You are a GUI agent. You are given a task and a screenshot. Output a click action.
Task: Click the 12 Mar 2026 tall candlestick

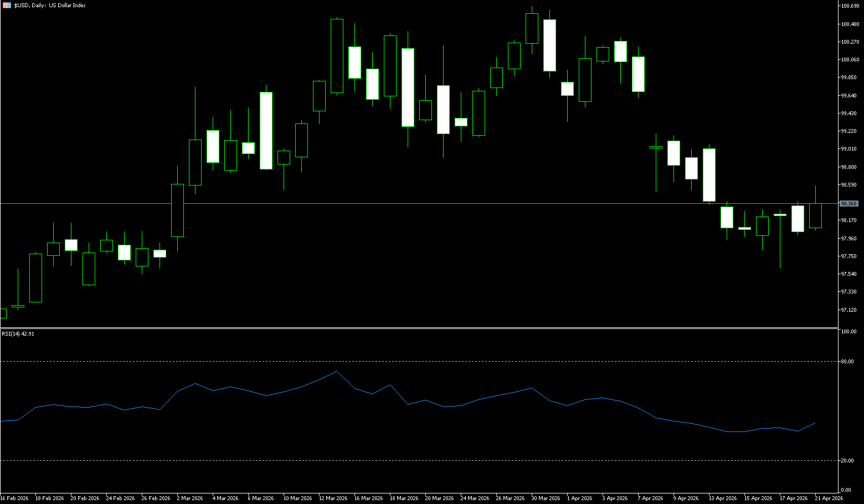[x=337, y=55]
